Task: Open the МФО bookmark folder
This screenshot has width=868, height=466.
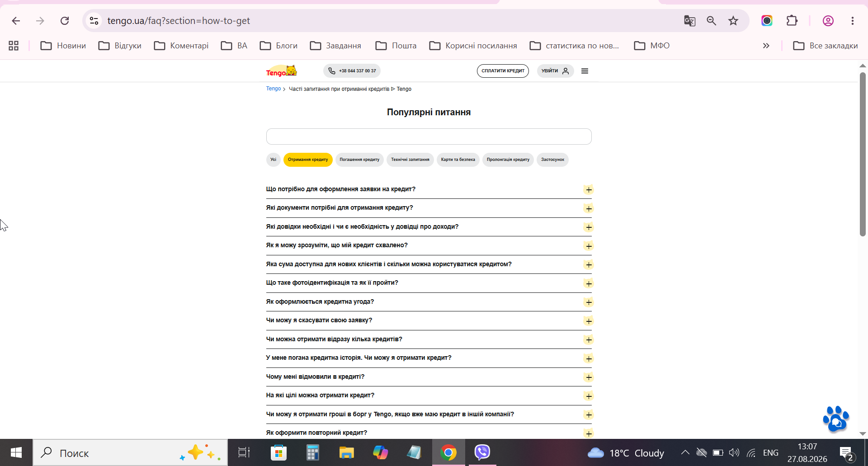Action: coord(652,46)
